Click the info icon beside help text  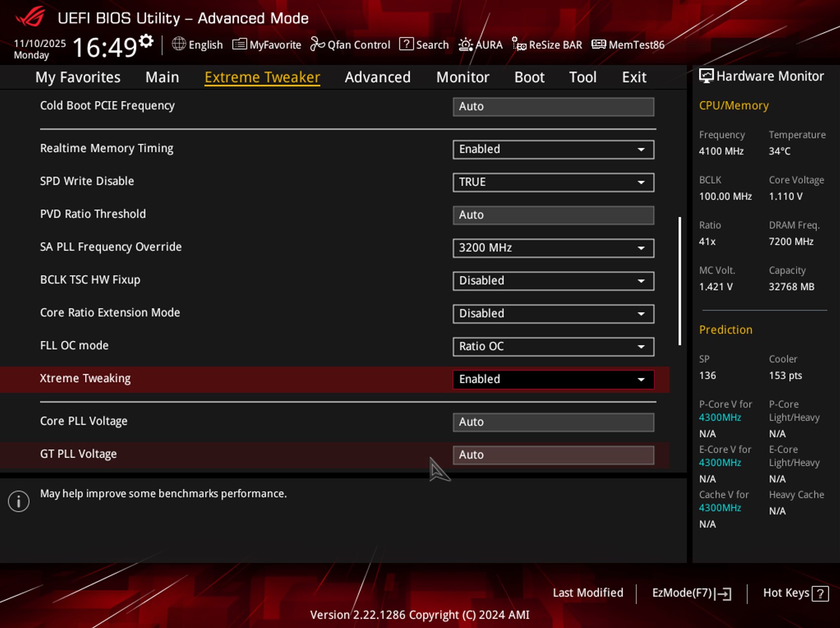point(19,501)
